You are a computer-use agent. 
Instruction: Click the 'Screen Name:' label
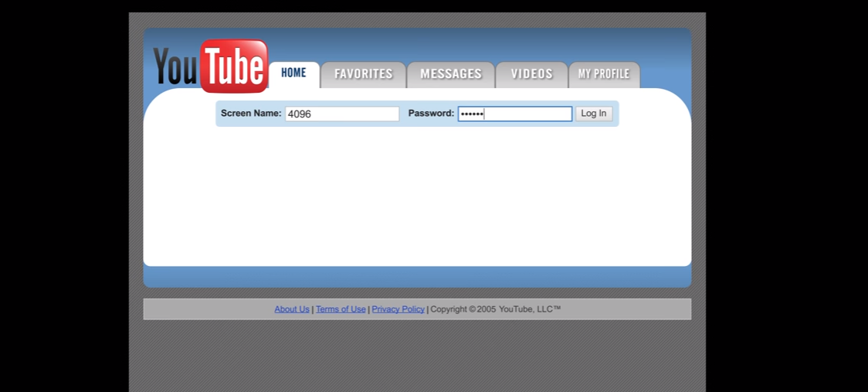tap(251, 113)
